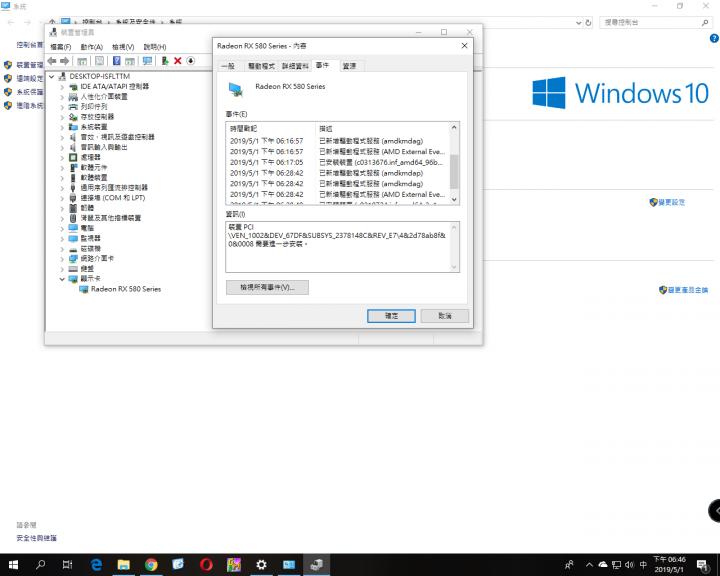Viewport: 720px width, 576px height.
Task: Select the 06:16:57 (amdkmdag) event row
Action: [337, 141]
